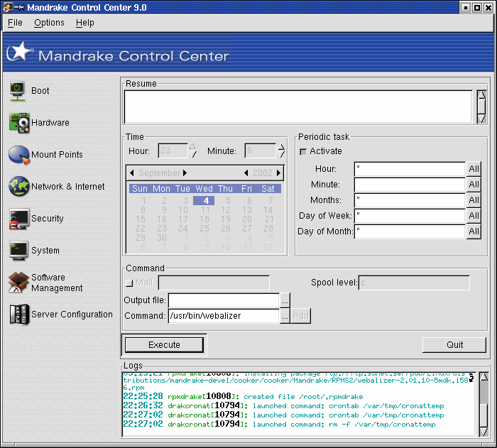
Task: Select the 'Server Configuration' sidebar label
Action: pos(72,315)
